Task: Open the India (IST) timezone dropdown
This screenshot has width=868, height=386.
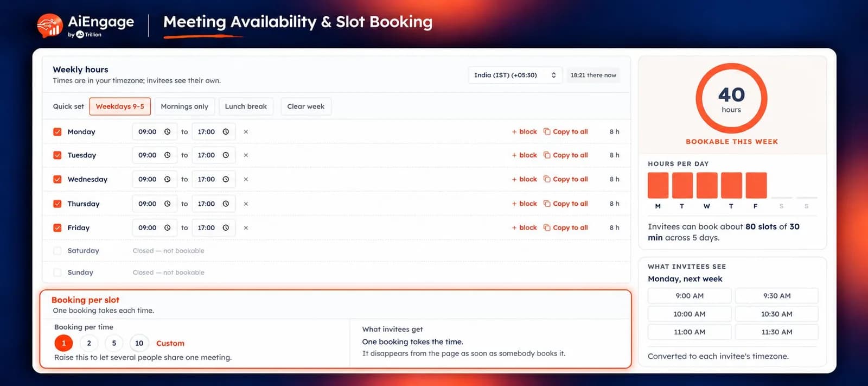Action: click(x=515, y=75)
